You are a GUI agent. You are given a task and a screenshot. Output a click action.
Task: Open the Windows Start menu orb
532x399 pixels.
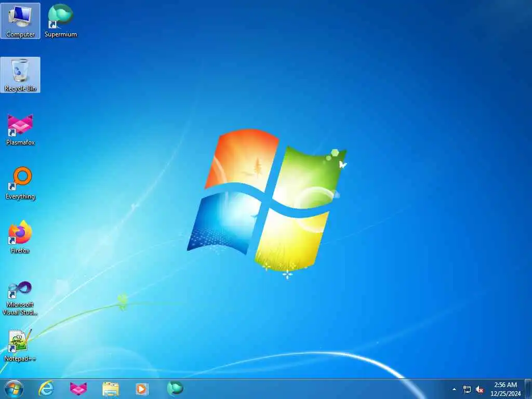coord(14,389)
